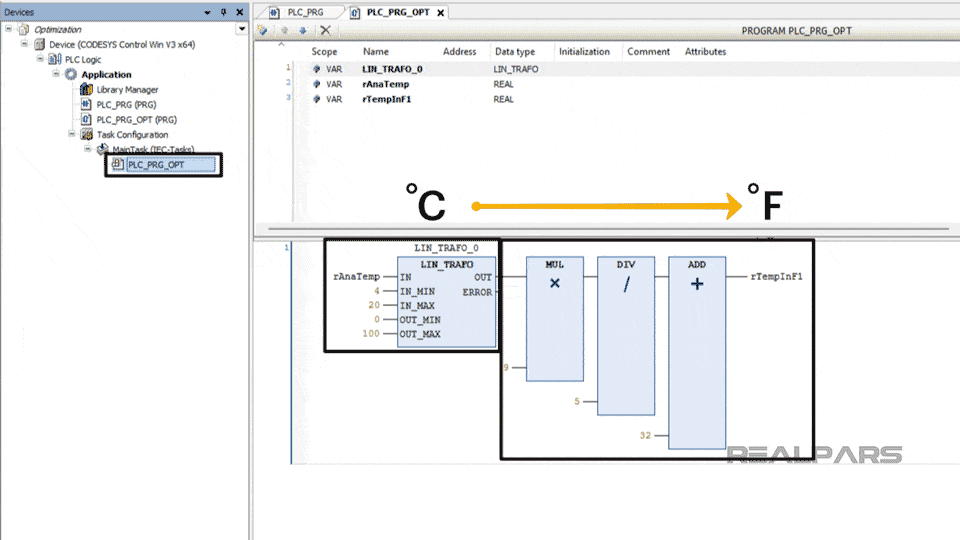Click the program call icon beside PLC_PRG_OPT
The image size is (960, 540).
click(118, 164)
